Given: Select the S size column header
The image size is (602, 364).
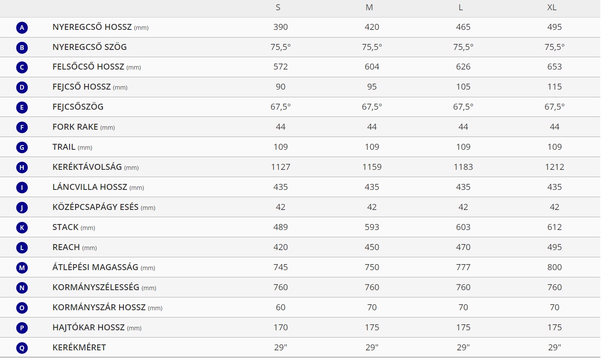Looking at the screenshot, I should click(278, 7).
